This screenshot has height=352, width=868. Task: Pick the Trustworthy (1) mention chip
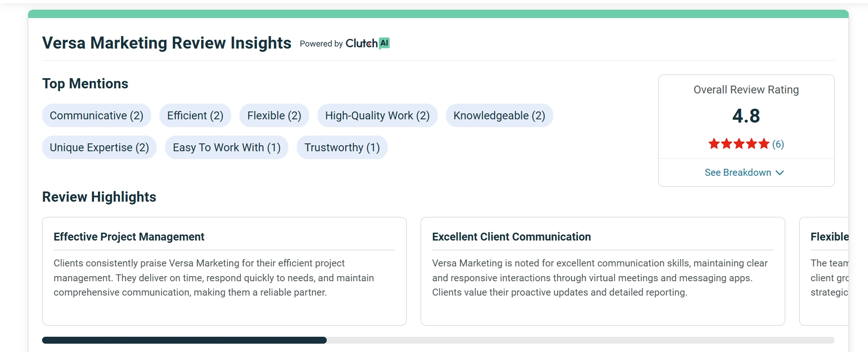(342, 148)
